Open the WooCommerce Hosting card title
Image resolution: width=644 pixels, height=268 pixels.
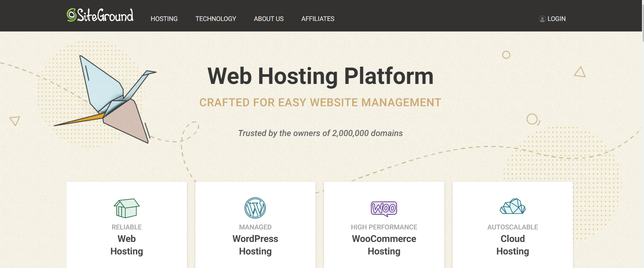384,245
